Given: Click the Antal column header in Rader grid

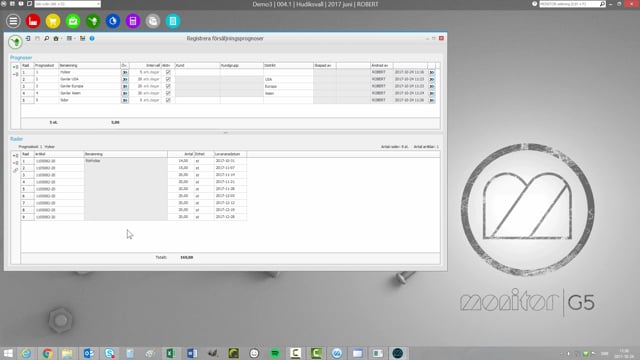Looking at the screenshot, I should pyautogui.click(x=181, y=154).
